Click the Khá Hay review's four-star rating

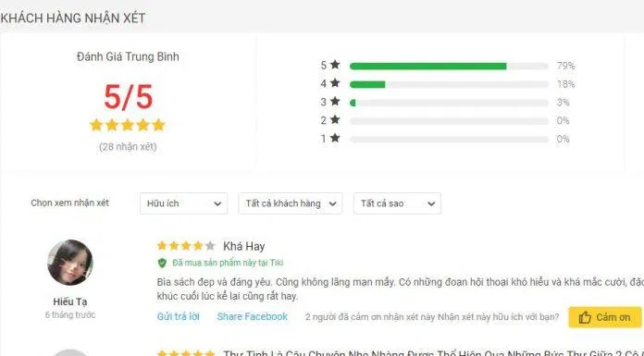(x=186, y=246)
